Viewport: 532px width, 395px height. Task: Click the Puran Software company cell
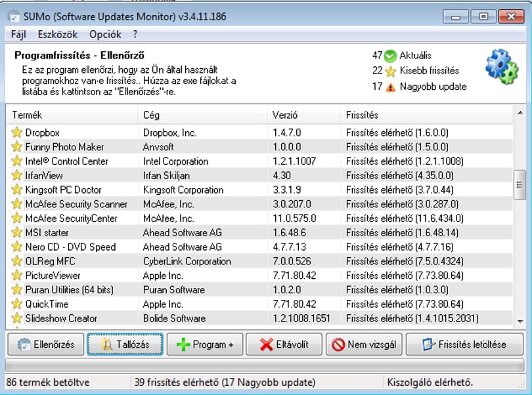174,289
